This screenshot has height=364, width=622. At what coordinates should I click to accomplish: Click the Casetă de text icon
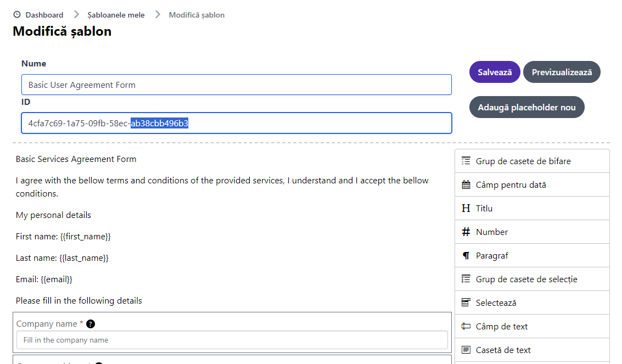pos(466,350)
